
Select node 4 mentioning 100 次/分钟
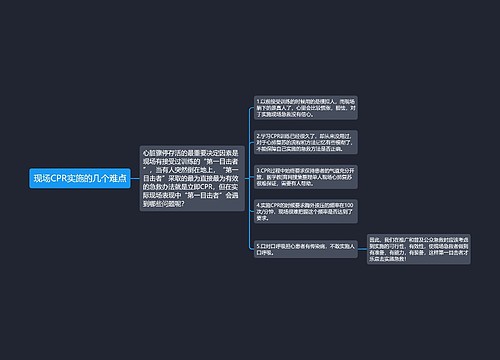[306, 211]
